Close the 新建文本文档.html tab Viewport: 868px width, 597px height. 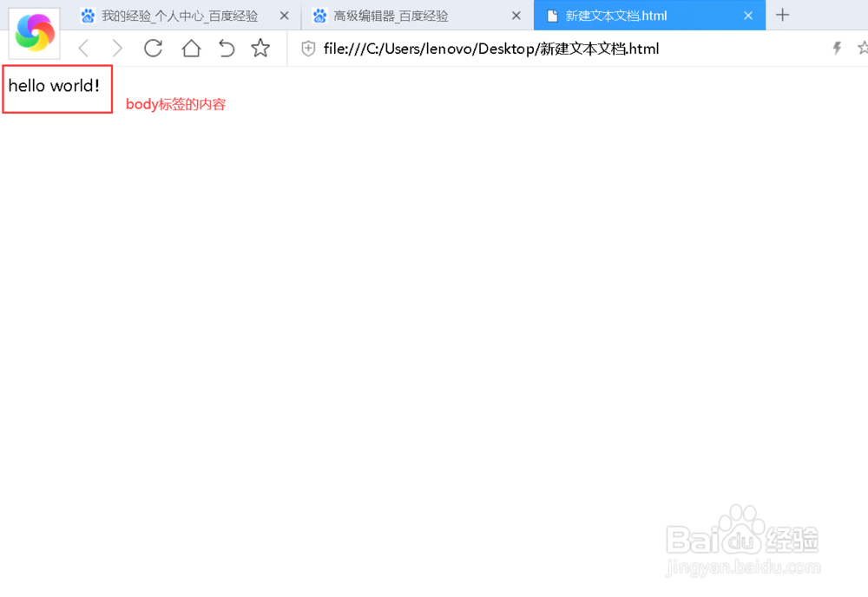748,16
